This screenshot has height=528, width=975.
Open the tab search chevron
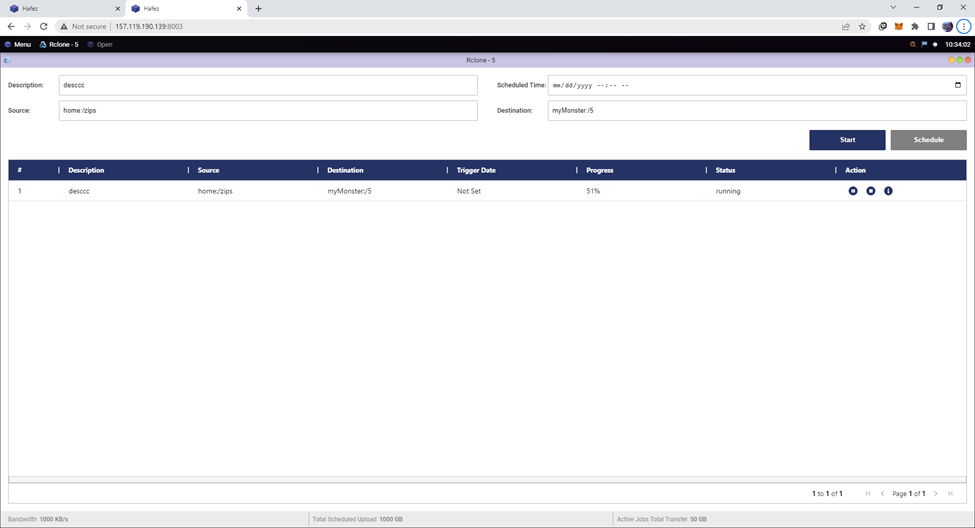pyautogui.click(x=893, y=7)
